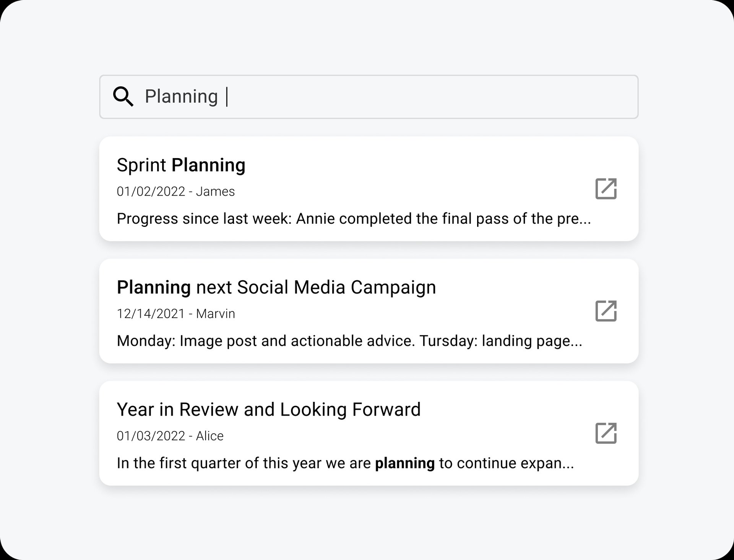Click author name James on the first card
The image size is (734, 560).
pyautogui.click(x=216, y=191)
